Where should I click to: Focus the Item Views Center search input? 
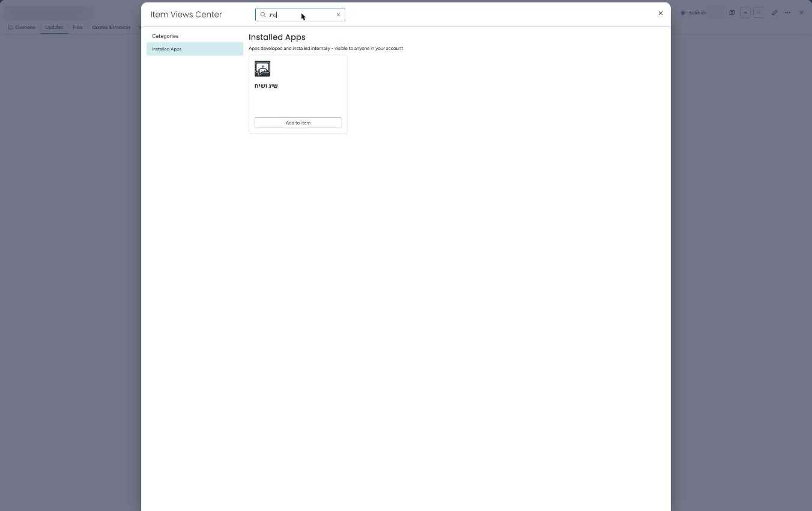point(300,14)
